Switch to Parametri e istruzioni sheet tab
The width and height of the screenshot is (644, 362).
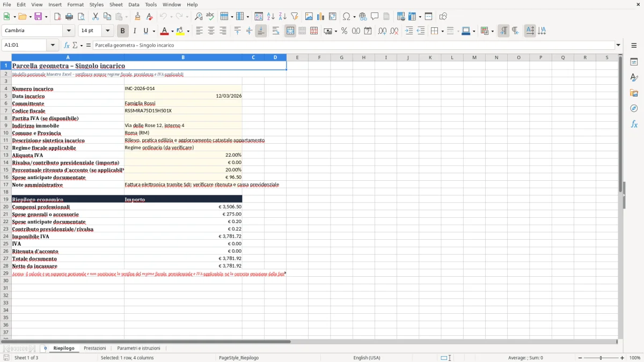[138, 348]
